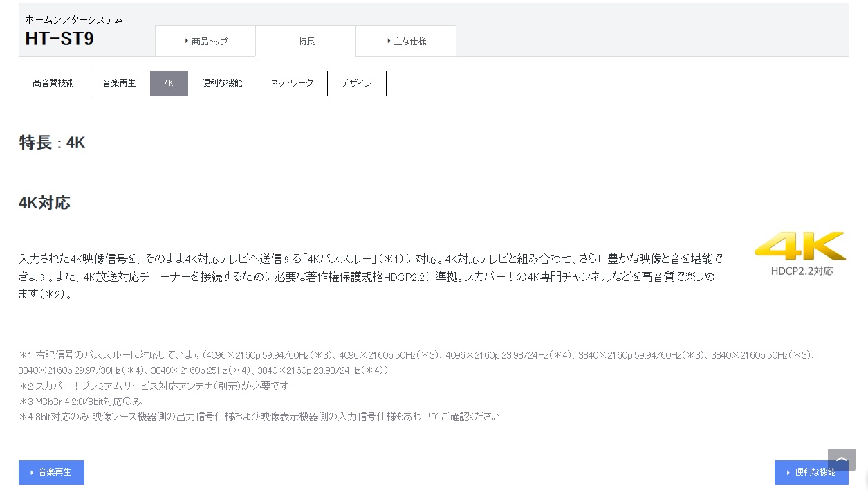
Task: Open the 便利な機能 sub-menu item
Action: coord(222,83)
